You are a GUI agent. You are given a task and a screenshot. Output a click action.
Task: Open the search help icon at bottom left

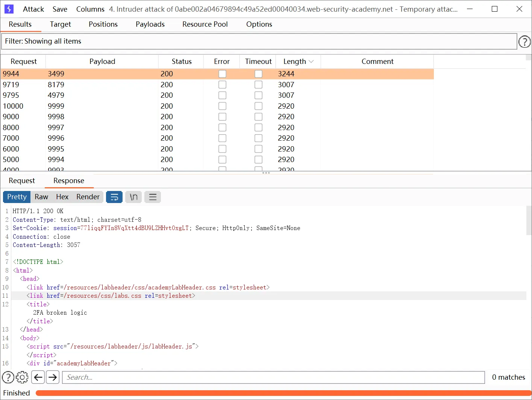click(8, 377)
